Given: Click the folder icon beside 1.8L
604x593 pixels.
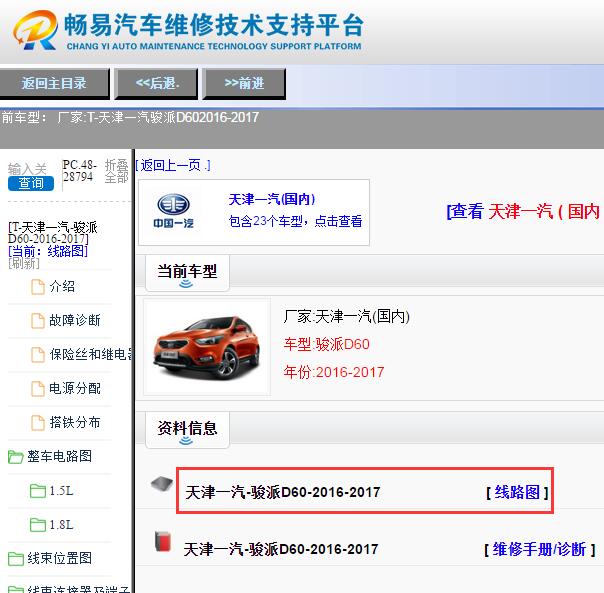Looking at the screenshot, I should [x=38, y=525].
